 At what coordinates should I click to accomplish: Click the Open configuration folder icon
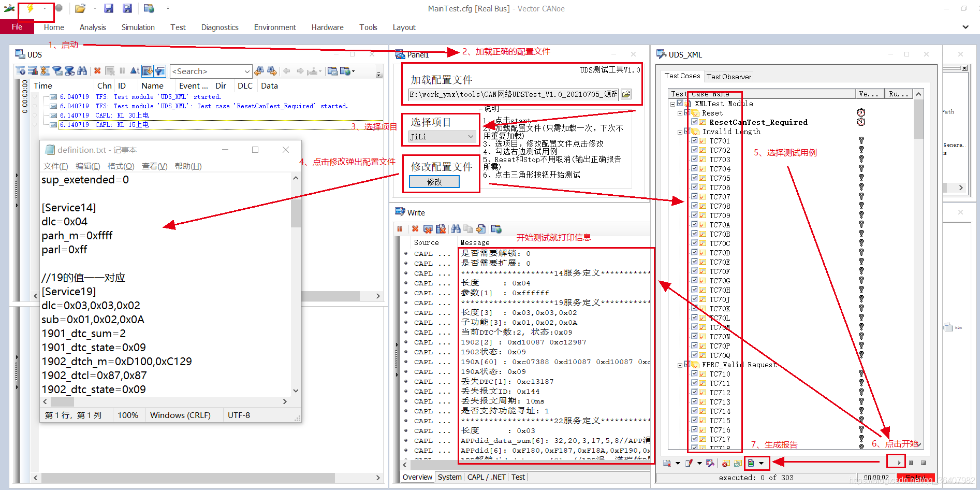click(80, 8)
